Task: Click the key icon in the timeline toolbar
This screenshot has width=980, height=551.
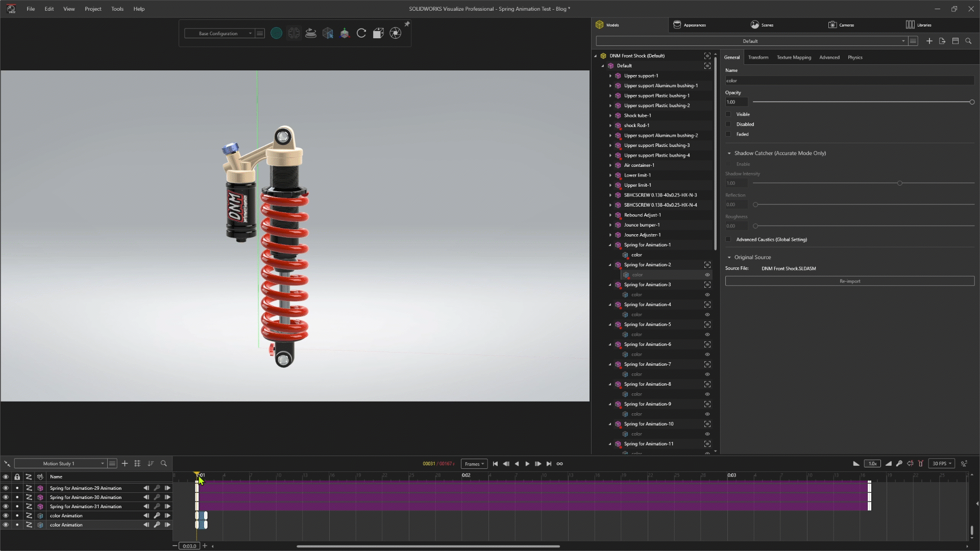Action: [899, 463]
